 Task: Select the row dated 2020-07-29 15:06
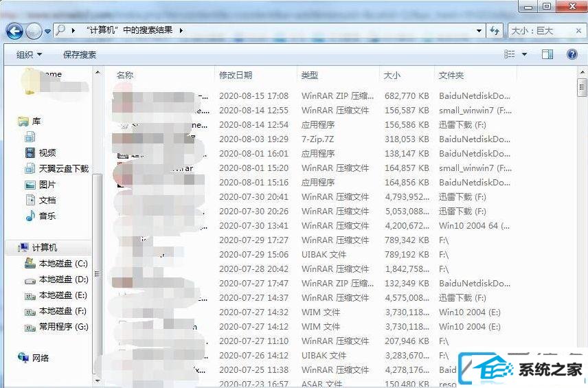[313, 255]
